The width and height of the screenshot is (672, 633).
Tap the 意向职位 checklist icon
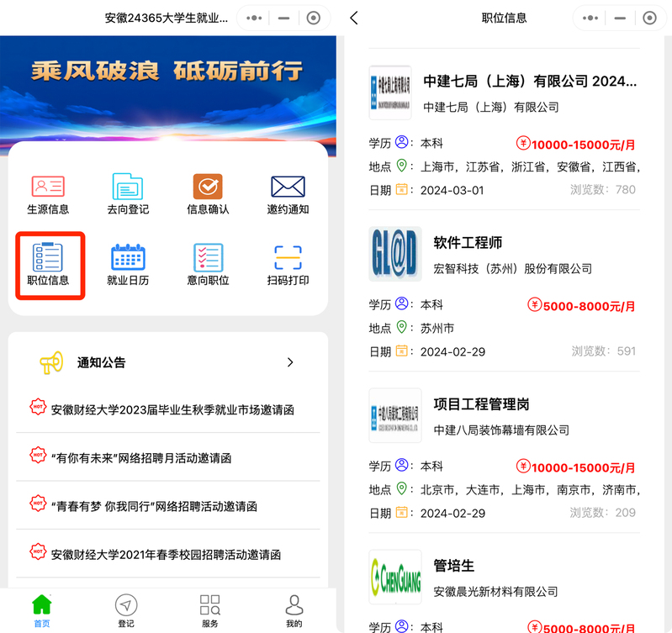pos(208,258)
